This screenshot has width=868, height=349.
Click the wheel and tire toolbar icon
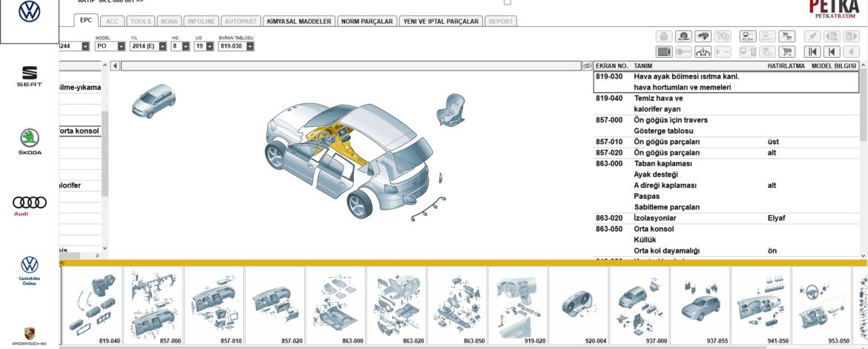684,36
